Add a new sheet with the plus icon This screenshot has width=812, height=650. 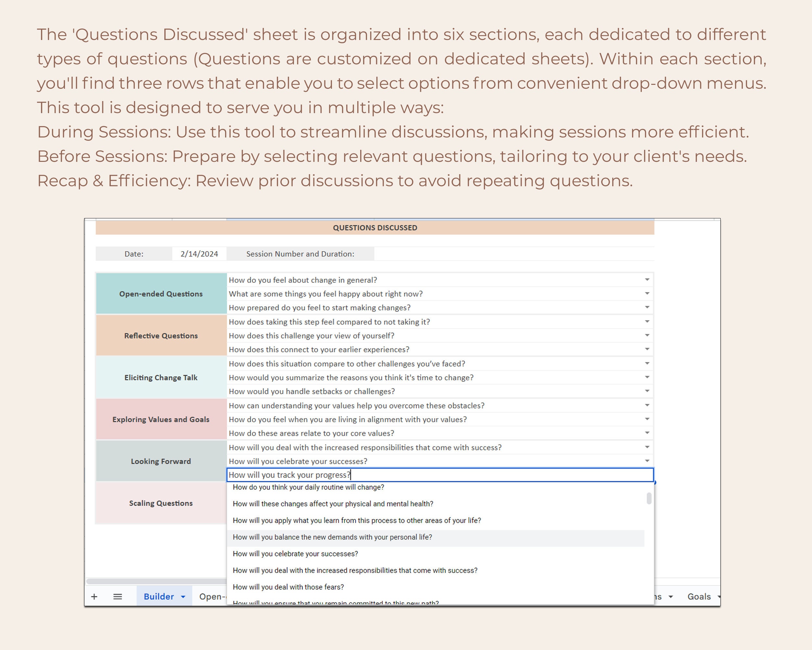coord(94,596)
